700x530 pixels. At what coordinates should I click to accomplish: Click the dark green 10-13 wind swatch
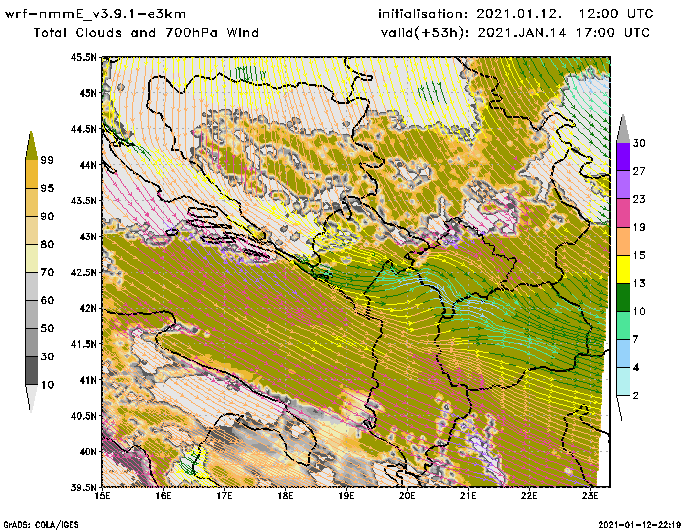click(623, 297)
